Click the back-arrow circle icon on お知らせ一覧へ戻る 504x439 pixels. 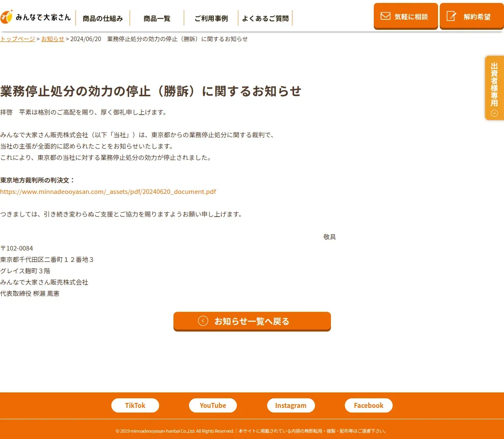pyautogui.click(x=203, y=321)
